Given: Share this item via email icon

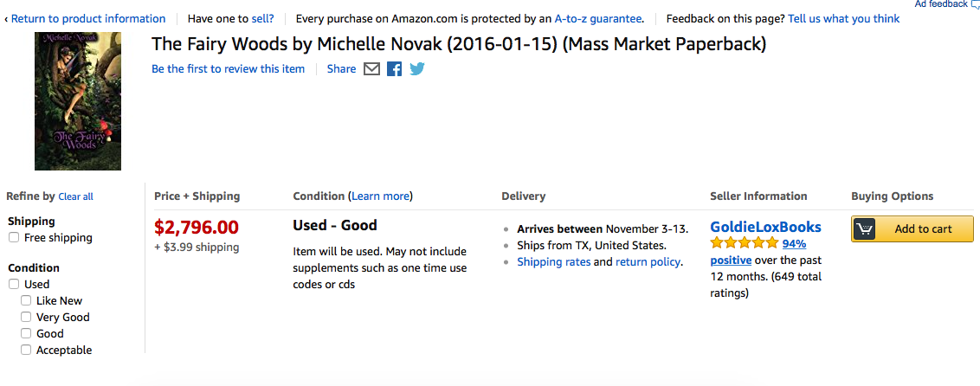Looking at the screenshot, I should coord(372,69).
